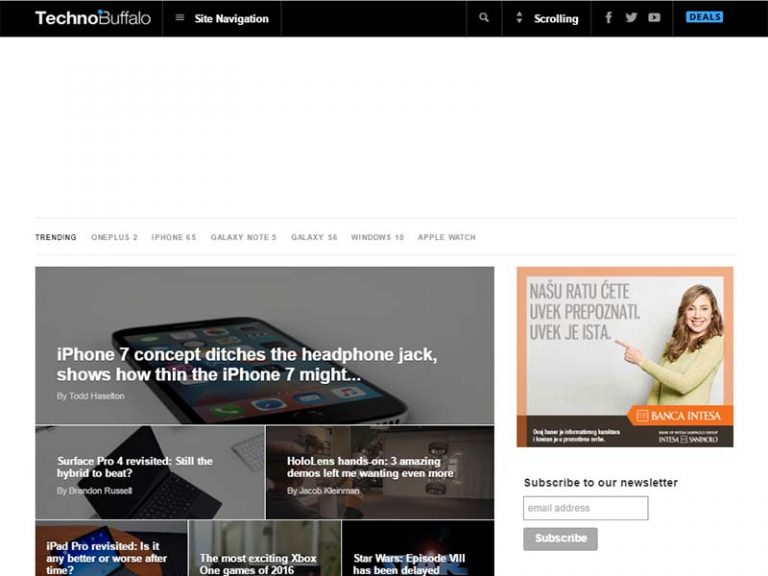Open author Todd Haselton's page

96,396
